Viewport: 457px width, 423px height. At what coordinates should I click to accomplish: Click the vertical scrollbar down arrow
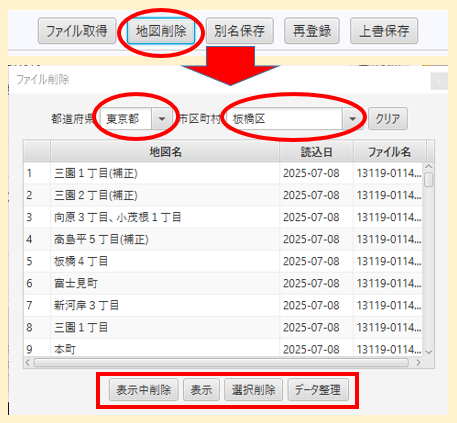tap(429, 352)
